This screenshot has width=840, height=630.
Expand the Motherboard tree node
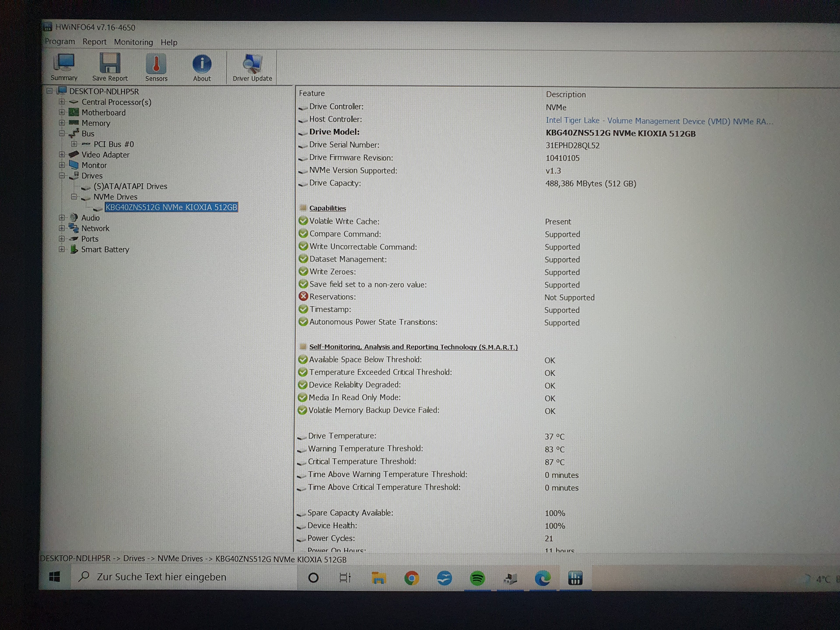[62, 112]
